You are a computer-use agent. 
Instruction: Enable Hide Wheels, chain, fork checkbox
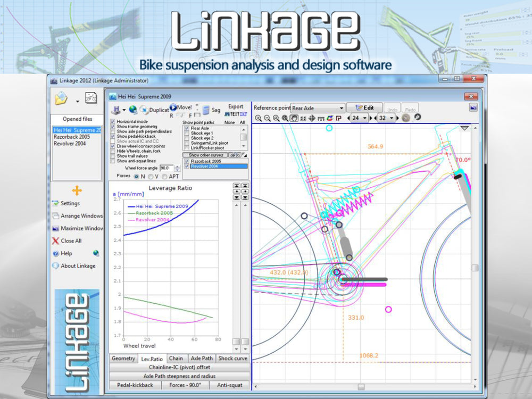click(x=113, y=151)
